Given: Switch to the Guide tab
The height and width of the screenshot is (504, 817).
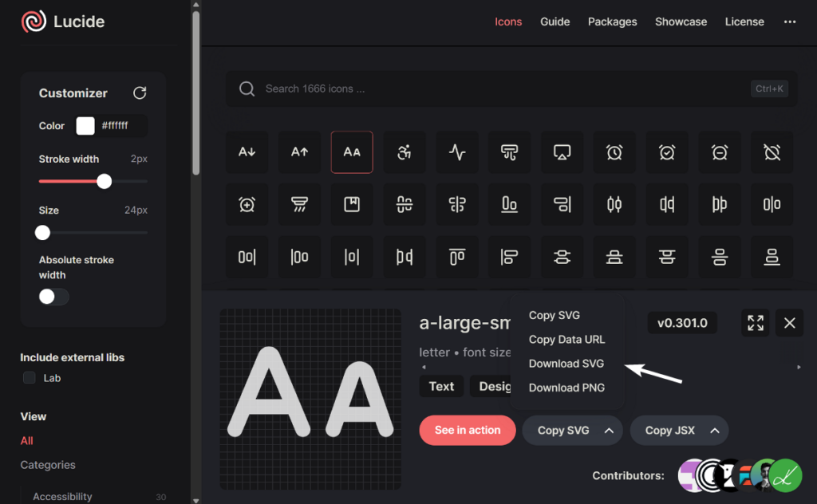Looking at the screenshot, I should [555, 22].
